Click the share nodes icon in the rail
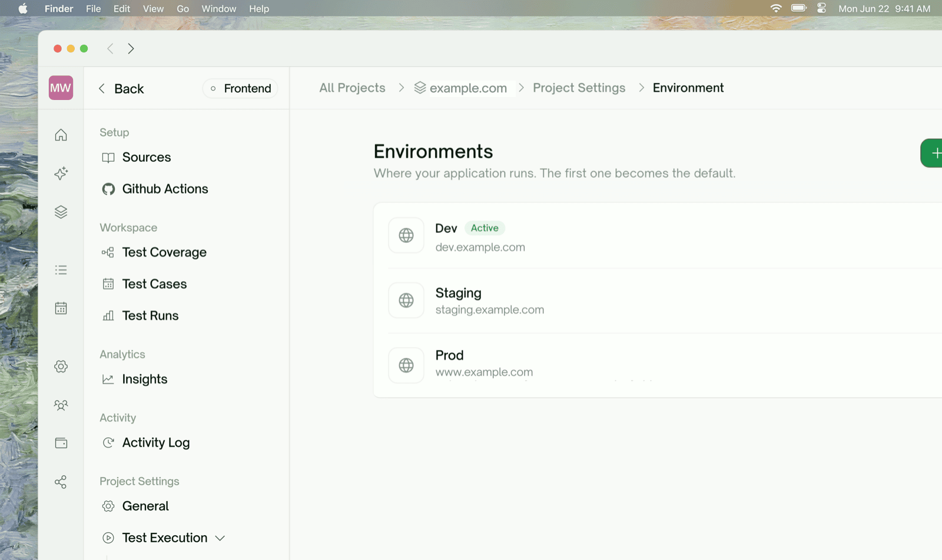 click(61, 482)
